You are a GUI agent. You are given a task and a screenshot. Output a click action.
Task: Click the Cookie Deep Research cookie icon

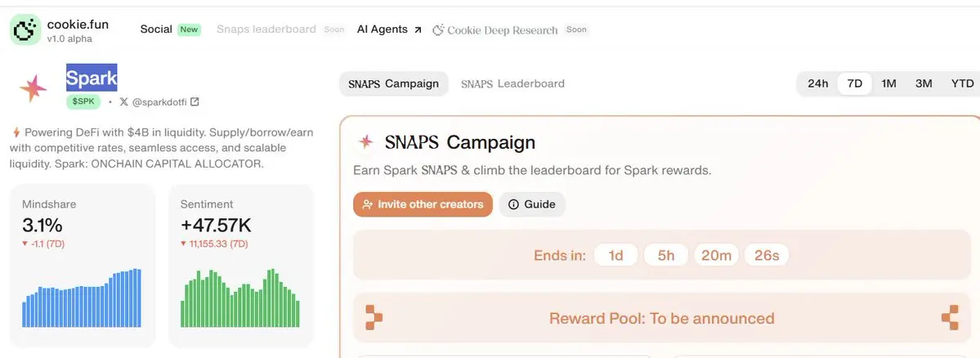coord(438,29)
